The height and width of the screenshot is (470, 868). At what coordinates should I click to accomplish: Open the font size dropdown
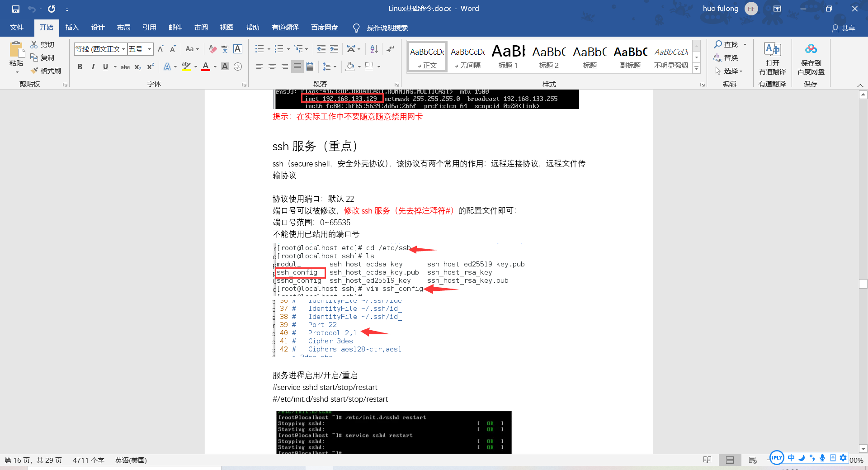pyautogui.click(x=149, y=49)
